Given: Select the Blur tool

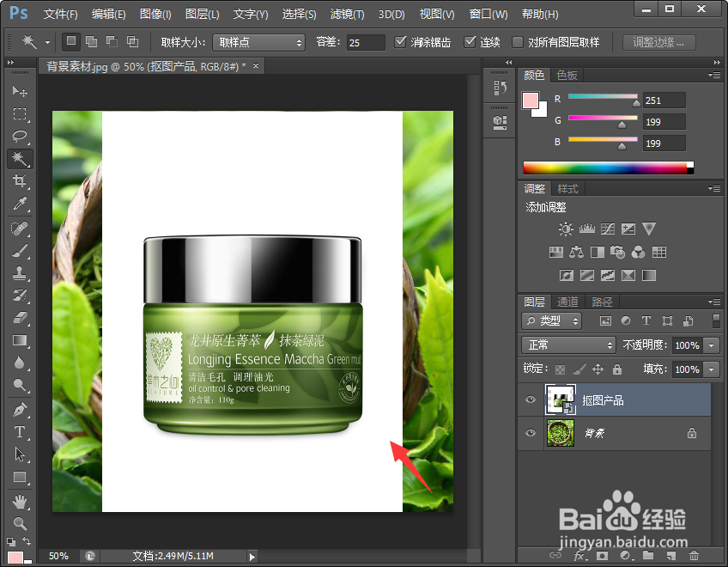Looking at the screenshot, I should (20, 363).
